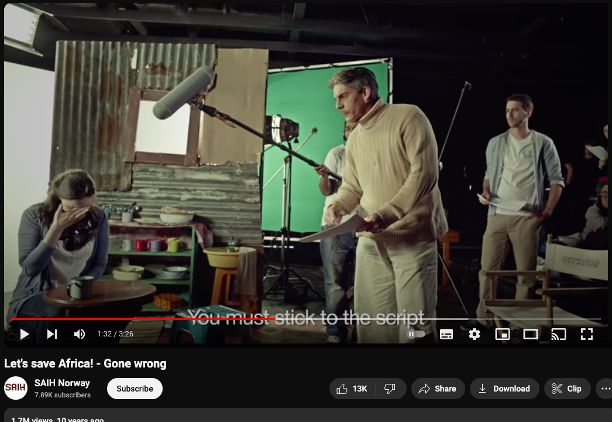The height and width of the screenshot is (422, 612).
Task: Expand the description showing 1.7M views
Action: tap(308, 416)
